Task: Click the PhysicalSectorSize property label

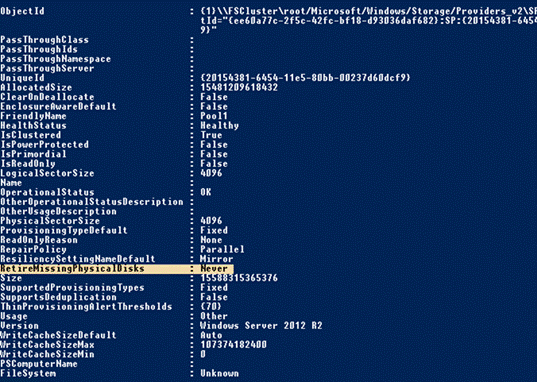Action: pos(50,221)
